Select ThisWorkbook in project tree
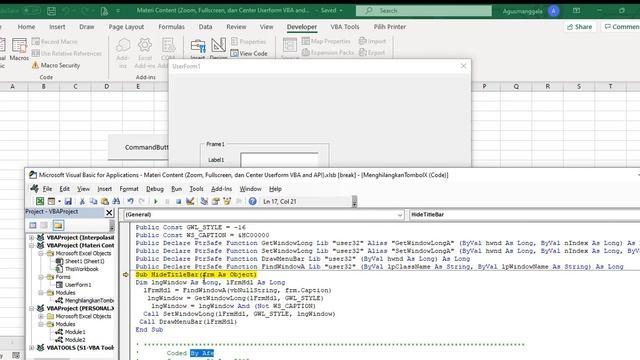The image size is (640, 360). click(77, 269)
